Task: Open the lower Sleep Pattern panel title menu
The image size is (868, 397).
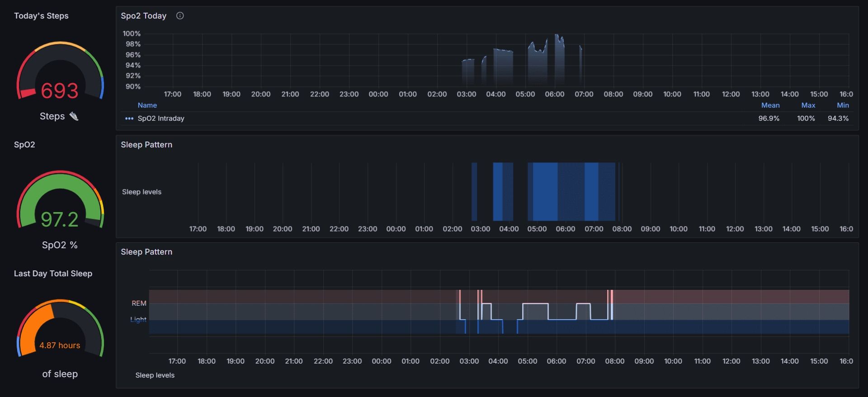Action: (x=146, y=252)
